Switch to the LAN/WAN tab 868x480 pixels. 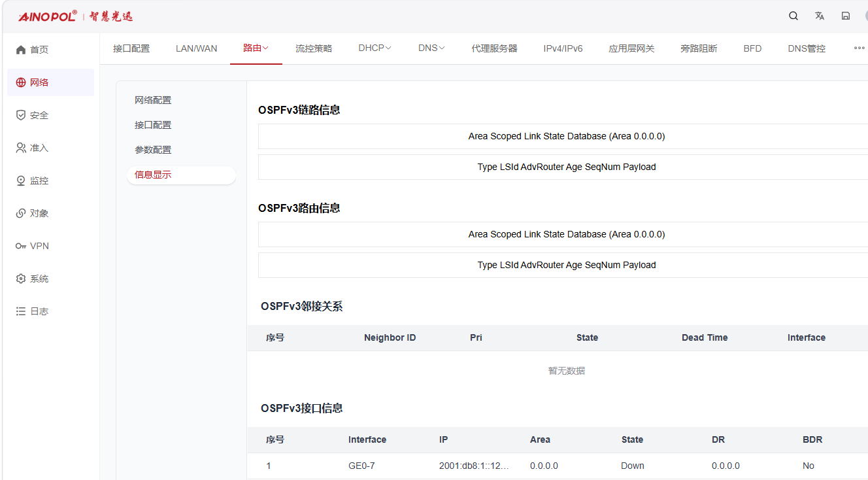[197, 48]
